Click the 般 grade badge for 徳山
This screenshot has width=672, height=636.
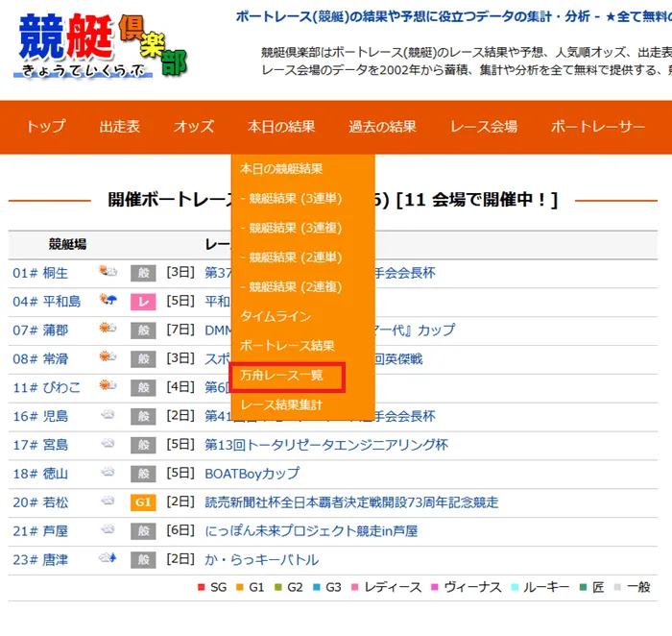(x=143, y=474)
